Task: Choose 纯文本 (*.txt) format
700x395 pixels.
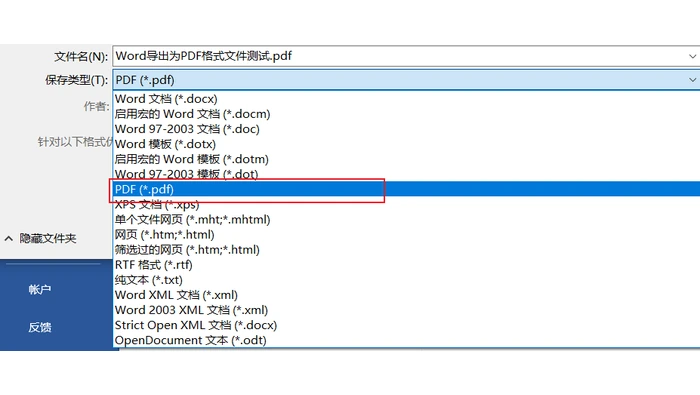Action: coord(406,280)
